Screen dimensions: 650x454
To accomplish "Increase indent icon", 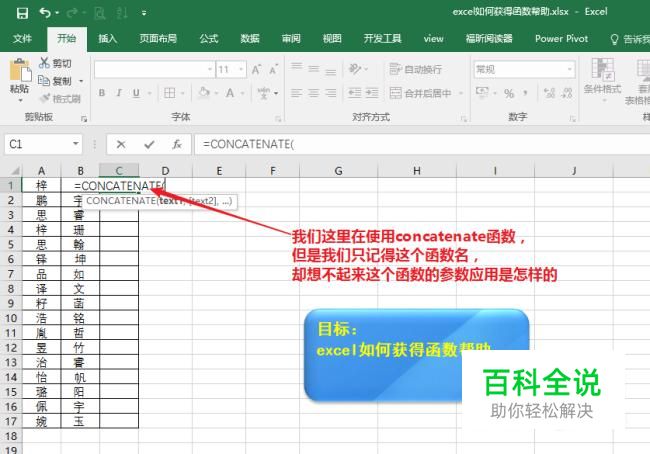I will pos(372,93).
